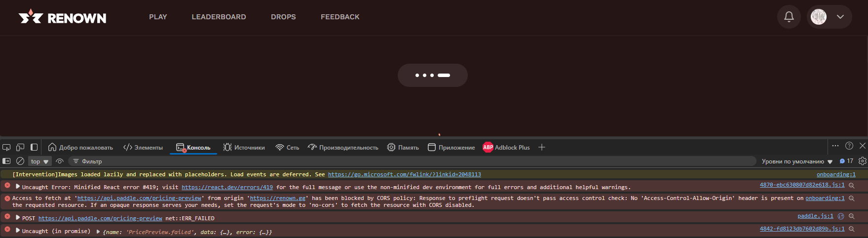
Task: Select the Консоль tab
Action: tap(193, 147)
